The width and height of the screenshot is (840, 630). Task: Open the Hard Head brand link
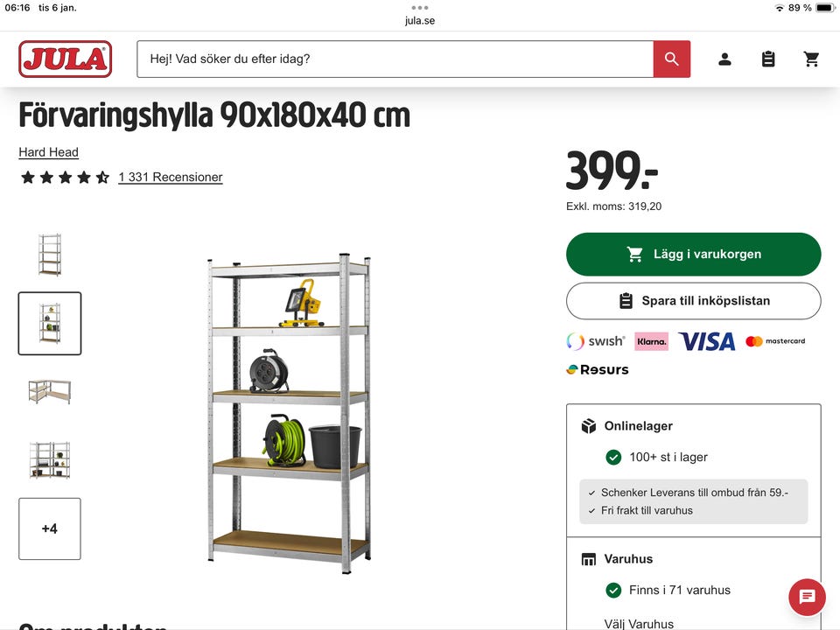[49, 152]
